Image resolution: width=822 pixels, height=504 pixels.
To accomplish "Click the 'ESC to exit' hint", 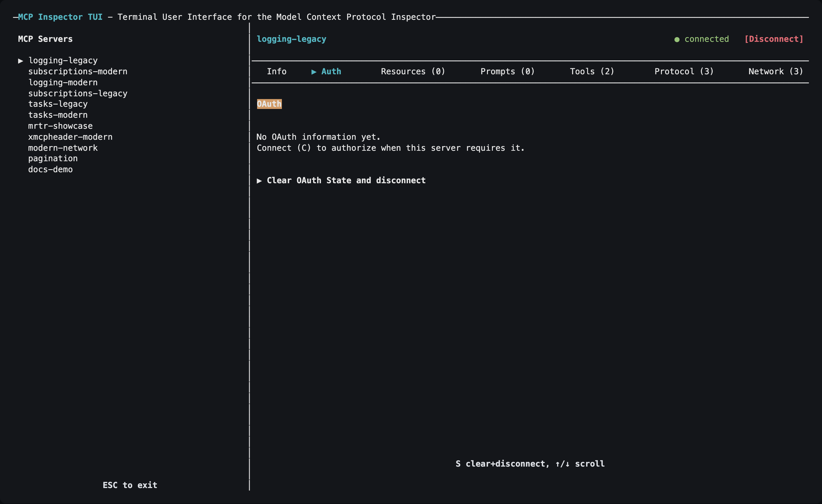I will click(x=130, y=485).
